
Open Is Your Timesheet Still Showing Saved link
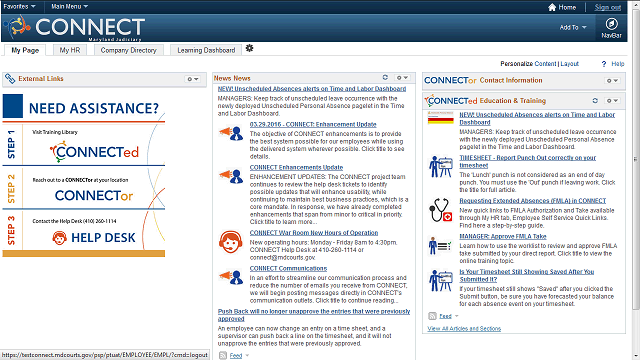[x=527, y=275]
